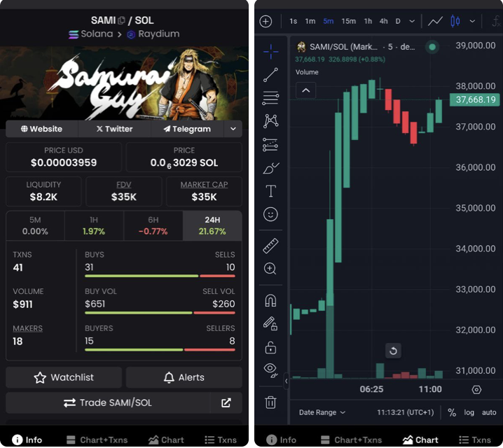Viewport: 503px width, 448px height.
Task: Select the 6H price change tab
Action: tap(153, 225)
